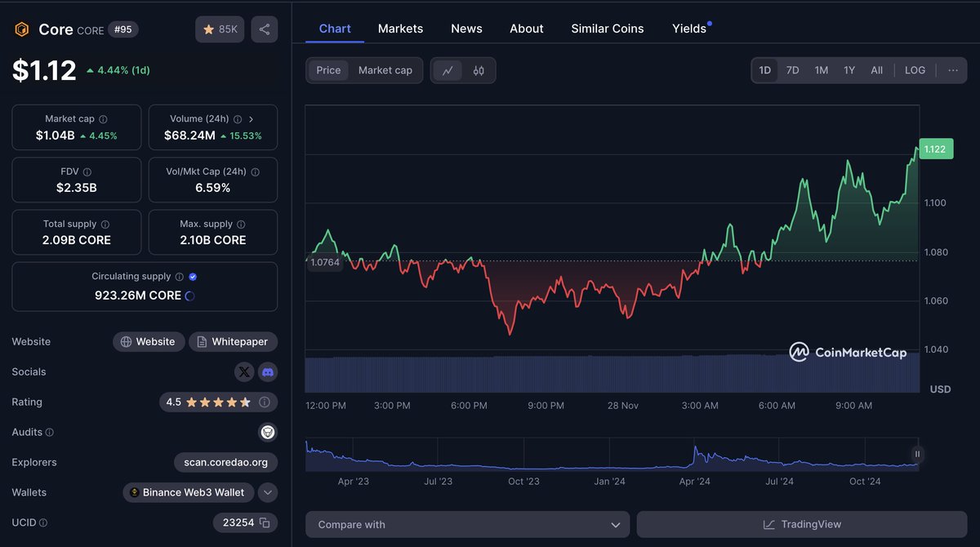The width and height of the screenshot is (980, 547).
Task: Open the Whitepaper link button
Action: click(x=233, y=342)
